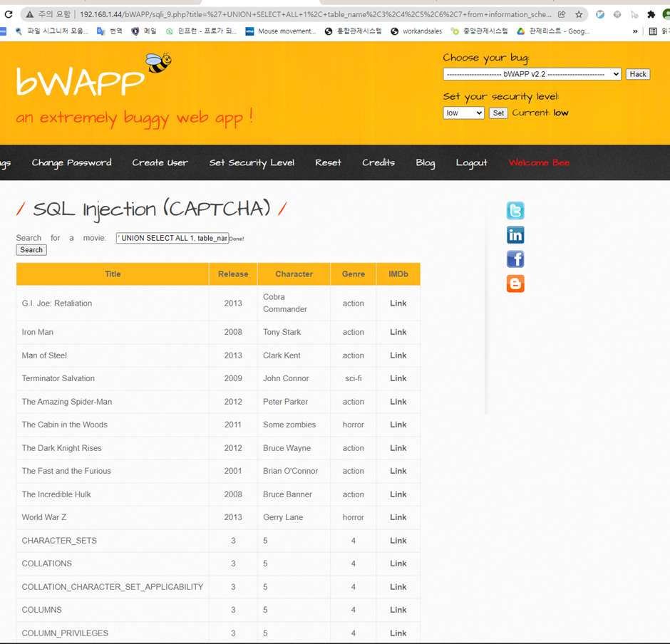Open the 관제리스트 Google Drive bookmark
670x644 pixels.
553,31
